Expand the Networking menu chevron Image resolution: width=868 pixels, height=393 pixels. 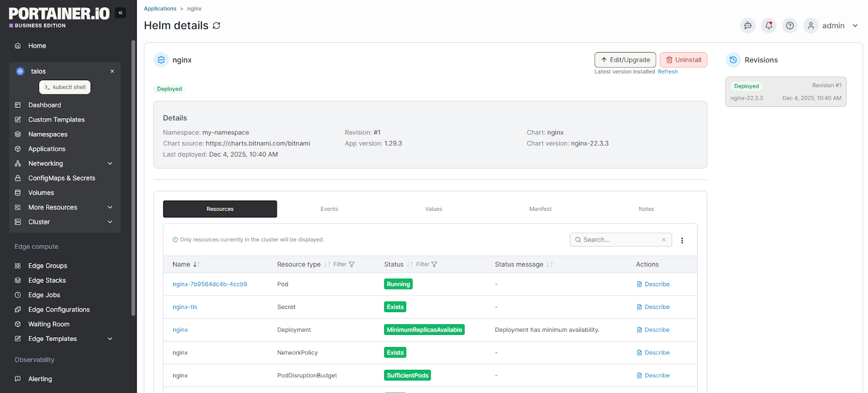point(110,164)
